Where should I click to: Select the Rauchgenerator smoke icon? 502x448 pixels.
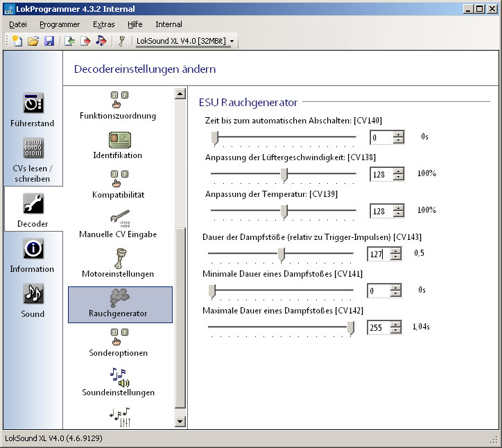pyautogui.click(x=120, y=298)
